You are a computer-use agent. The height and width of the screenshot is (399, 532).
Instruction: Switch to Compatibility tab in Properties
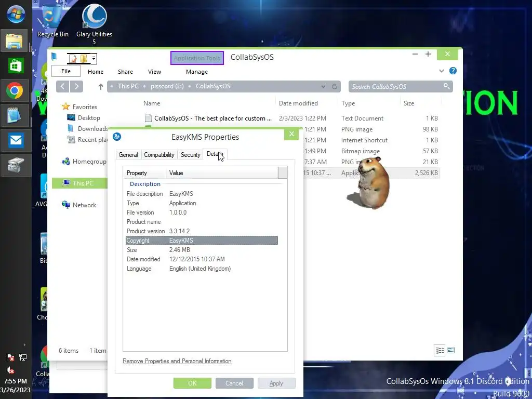[159, 155]
